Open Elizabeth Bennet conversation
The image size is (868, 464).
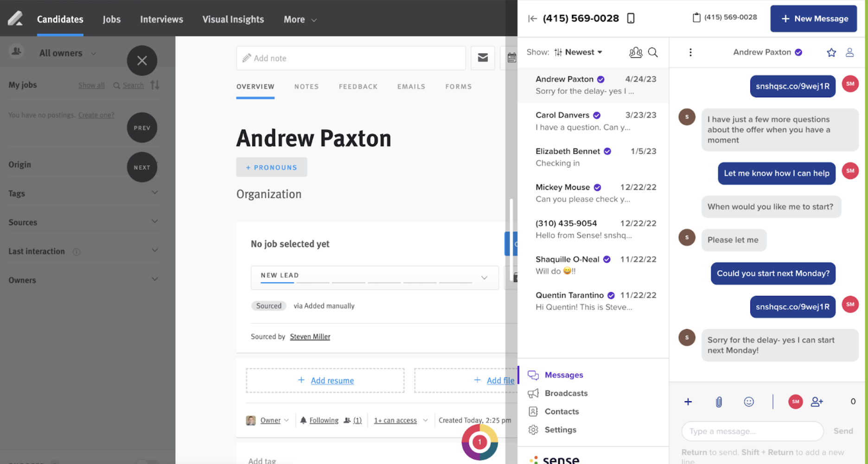[594, 157]
